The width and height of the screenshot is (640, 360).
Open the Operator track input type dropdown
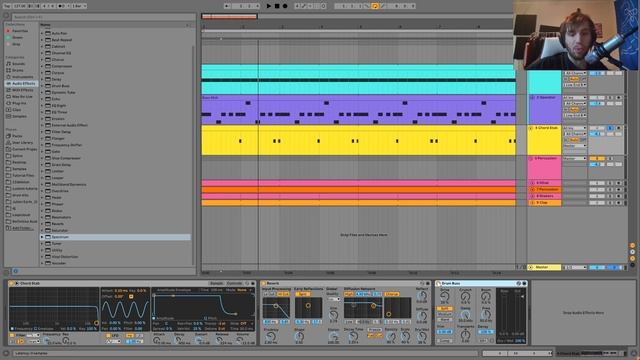tap(575, 98)
